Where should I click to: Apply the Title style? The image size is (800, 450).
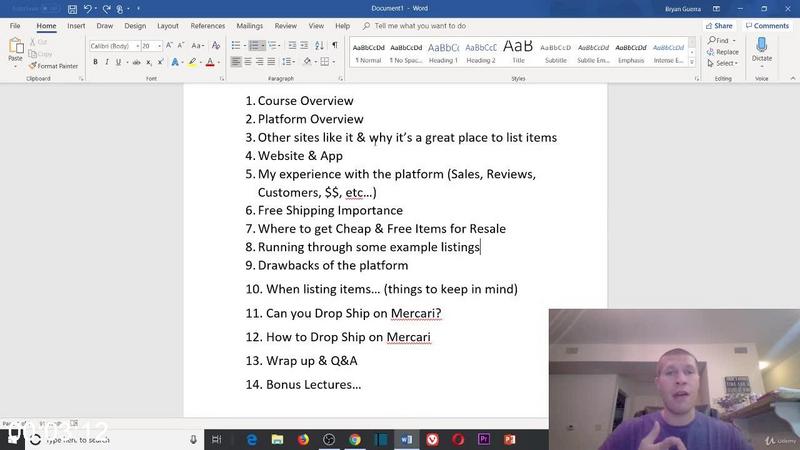pos(518,53)
